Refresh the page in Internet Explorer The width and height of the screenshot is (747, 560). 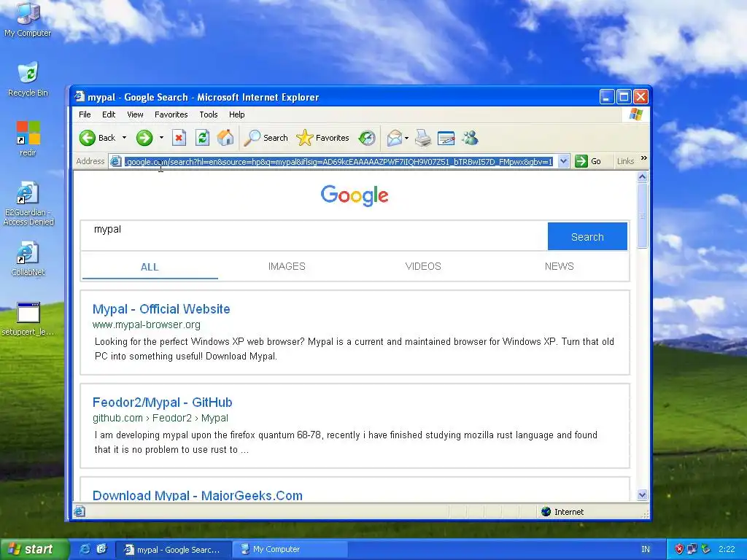tap(203, 138)
